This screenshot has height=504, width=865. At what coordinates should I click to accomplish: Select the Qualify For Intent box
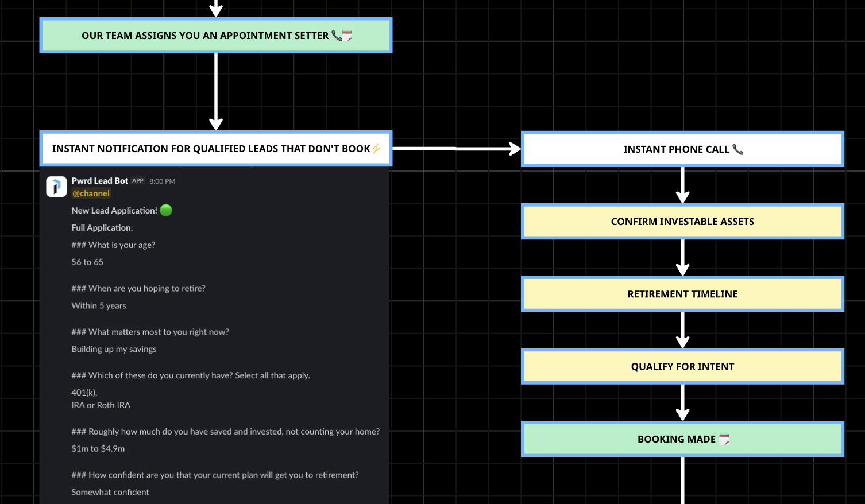point(682,367)
